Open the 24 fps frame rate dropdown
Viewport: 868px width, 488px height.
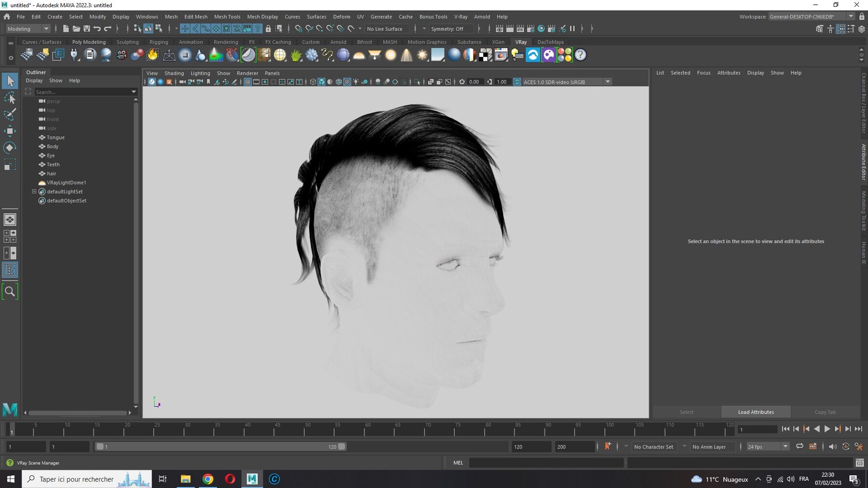point(767,447)
